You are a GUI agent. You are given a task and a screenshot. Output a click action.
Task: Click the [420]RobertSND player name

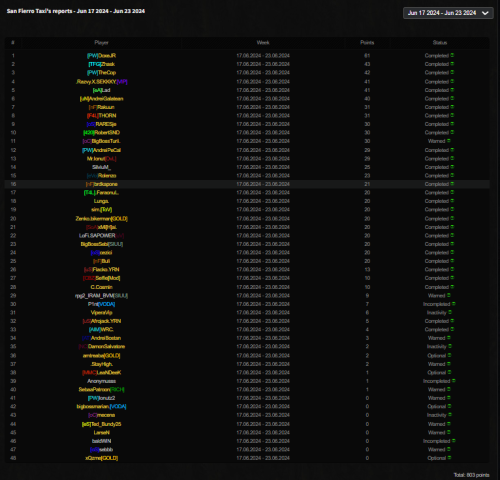(x=101, y=133)
